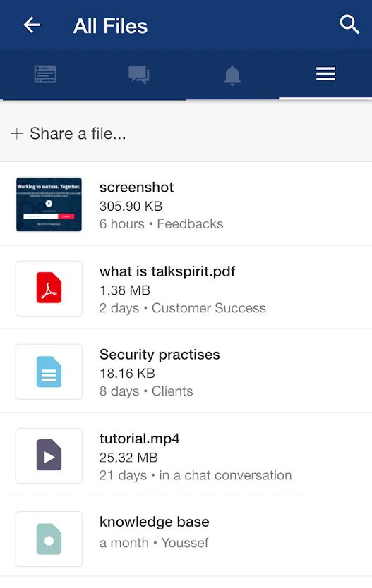Open the knowledge base file

(155, 522)
